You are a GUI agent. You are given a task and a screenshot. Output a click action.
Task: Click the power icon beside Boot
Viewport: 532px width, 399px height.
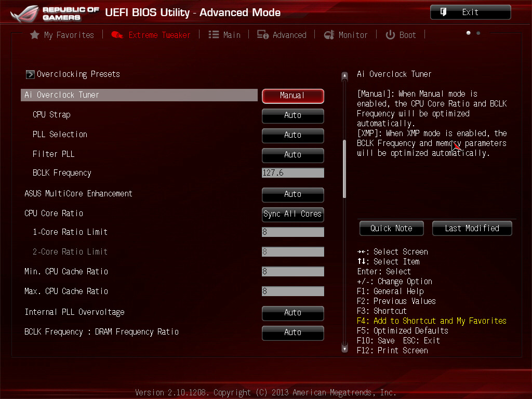click(390, 35)
